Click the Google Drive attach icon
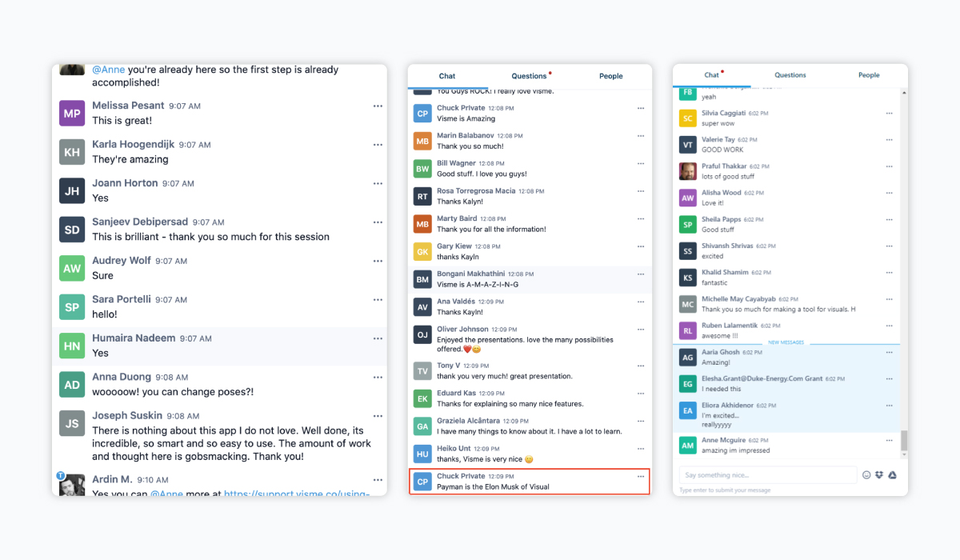Screen dimensions: 960x560 (892, 475)
